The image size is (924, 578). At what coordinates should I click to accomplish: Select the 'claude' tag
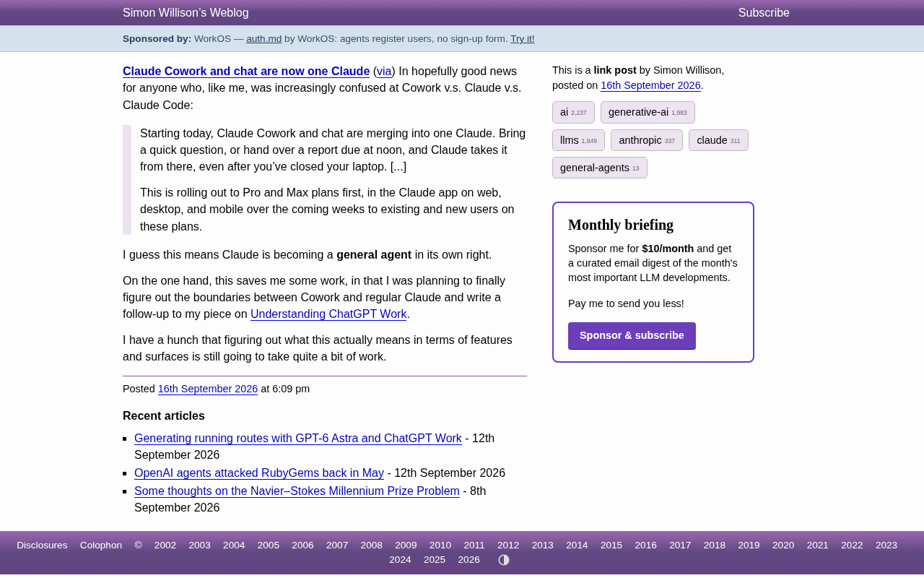pyautogui.click(x=718, y=140)
